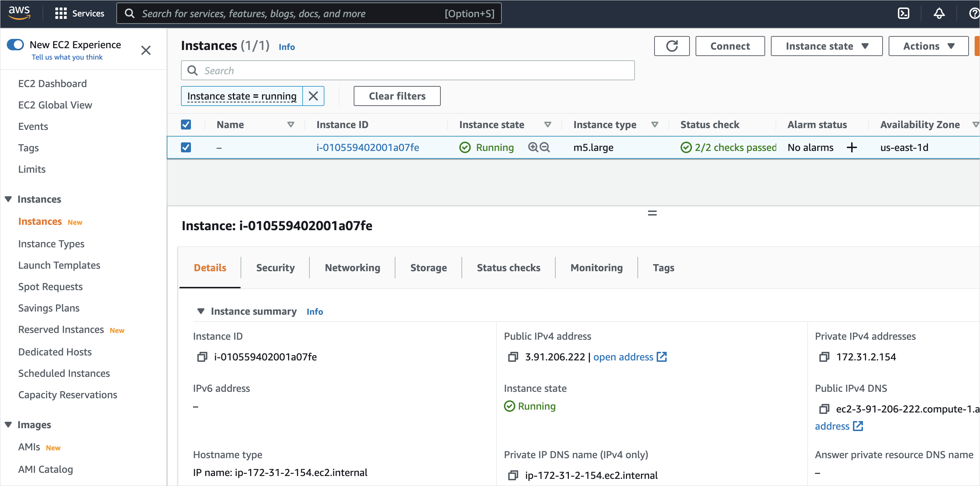The width and height of the screenshot is (980, 486).
Task: Open Events in the sidebar
Action: point(33,126)
